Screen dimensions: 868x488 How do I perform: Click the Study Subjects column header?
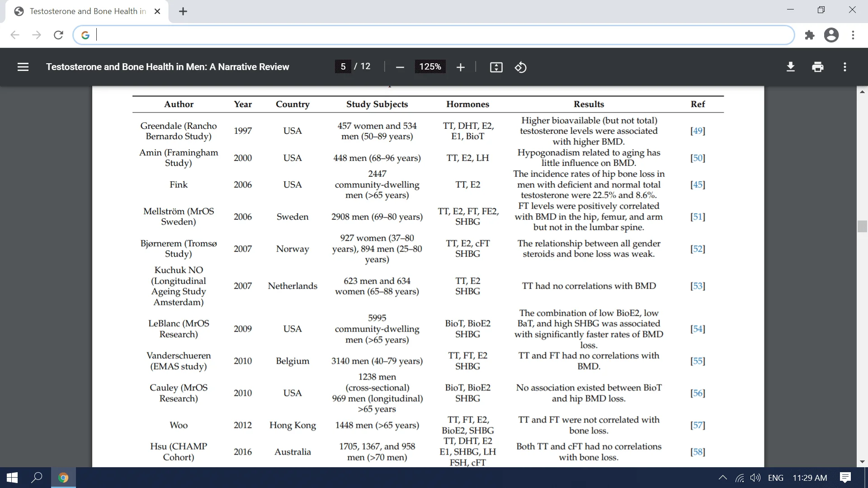(377, 104)
